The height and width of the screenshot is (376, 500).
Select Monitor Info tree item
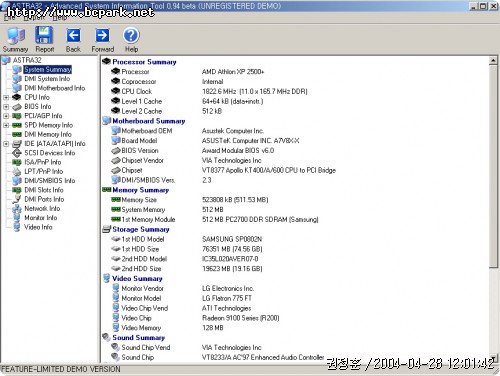[41, 218]
